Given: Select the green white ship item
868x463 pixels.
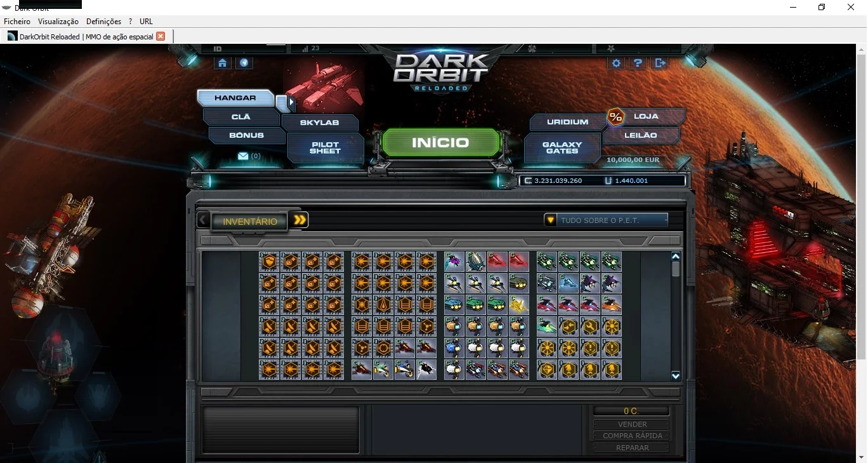Looking at the screenshot, I should point(383,370).
